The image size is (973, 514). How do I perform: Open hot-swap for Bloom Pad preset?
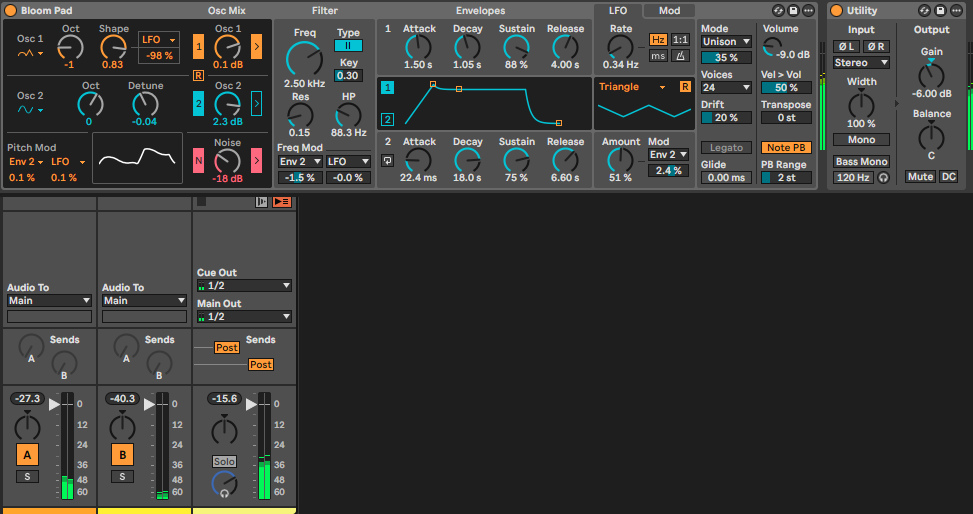click(778, 11)
